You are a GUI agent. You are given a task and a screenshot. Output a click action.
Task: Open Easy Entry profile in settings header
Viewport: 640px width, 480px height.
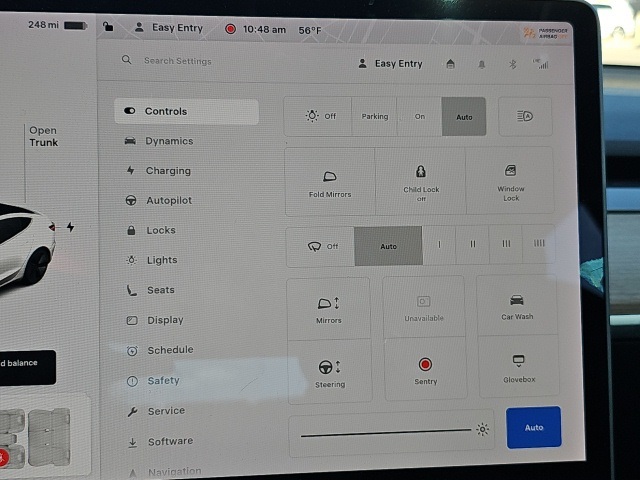click(390, 64)
